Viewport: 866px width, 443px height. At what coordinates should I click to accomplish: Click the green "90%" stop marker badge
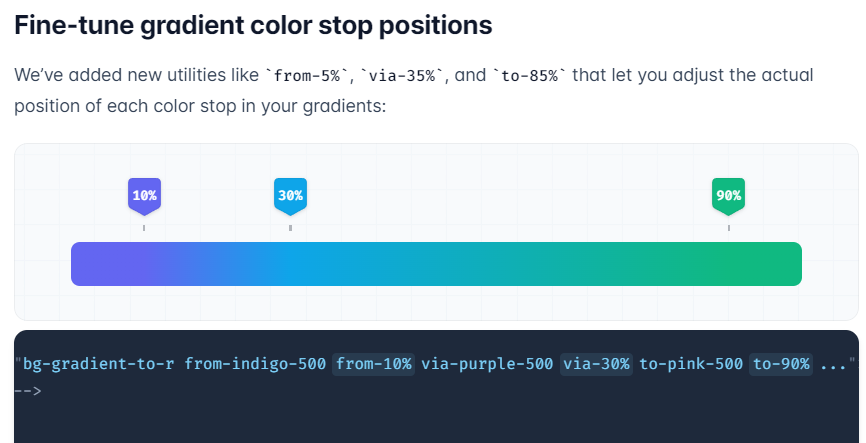728,195
